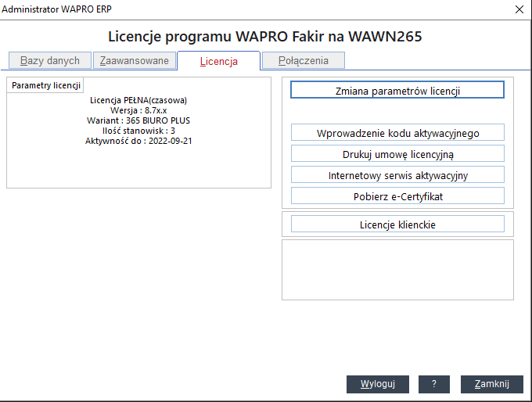Launch Internetowy serwis aktywacyjny
This screenshot has width=532, height=402.
[x=397, y=174]
